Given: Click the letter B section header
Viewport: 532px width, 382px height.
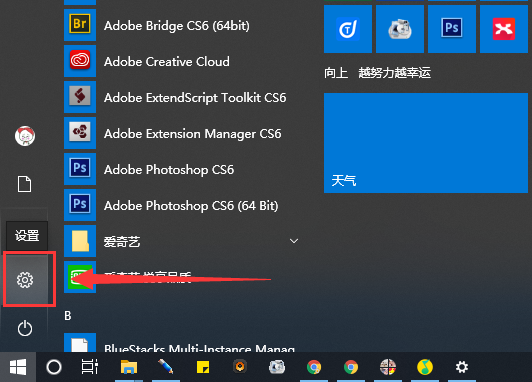Looking at the screenshot, I should point(68,316).
